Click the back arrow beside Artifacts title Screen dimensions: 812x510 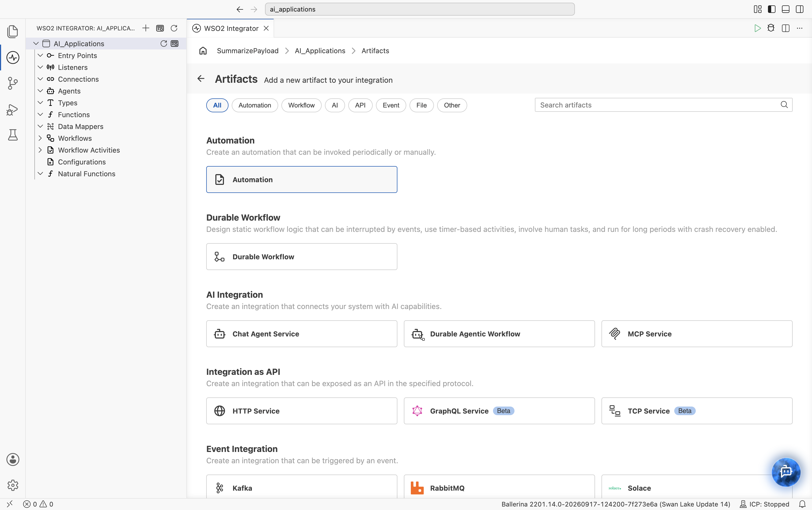tap(201, 78)
